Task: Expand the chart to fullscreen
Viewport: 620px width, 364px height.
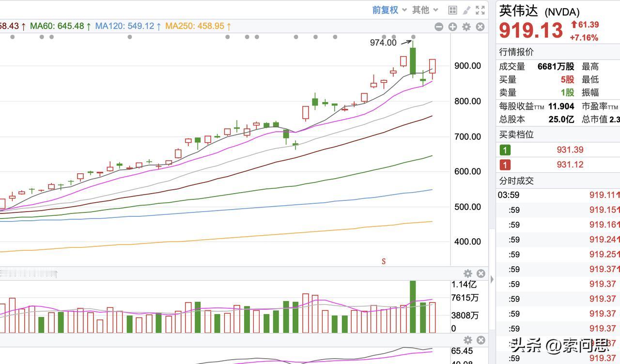Action: coord(480,10)
